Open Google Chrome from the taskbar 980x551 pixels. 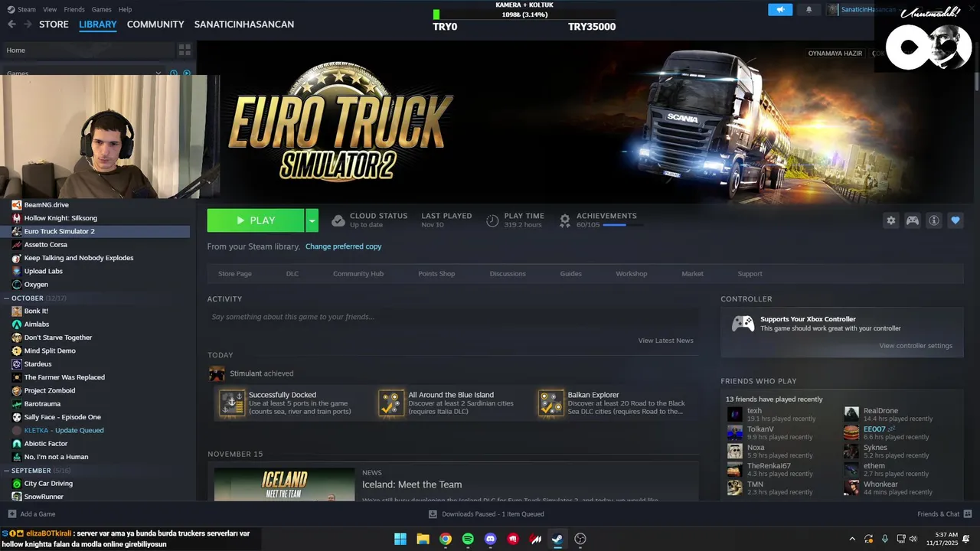(446, 539)
